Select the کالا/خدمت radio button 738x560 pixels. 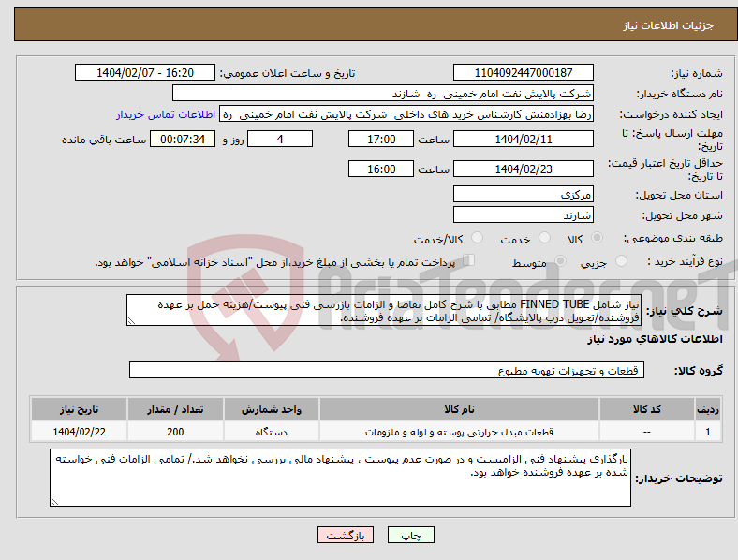(478, 238)
